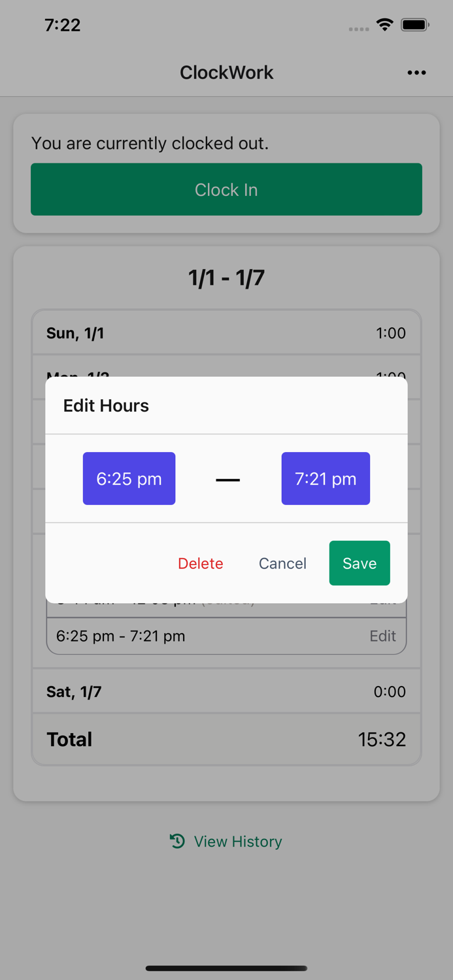Screen dimensions: 453x980
Task: Tap the Wi-Fi status icon
Action: tap(384, 24)
